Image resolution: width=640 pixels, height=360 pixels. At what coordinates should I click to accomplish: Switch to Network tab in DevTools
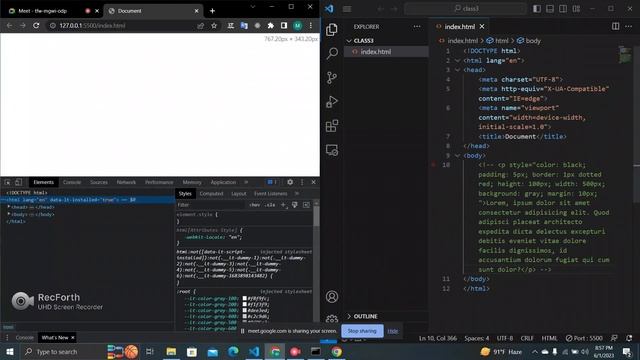click(126, 182)
